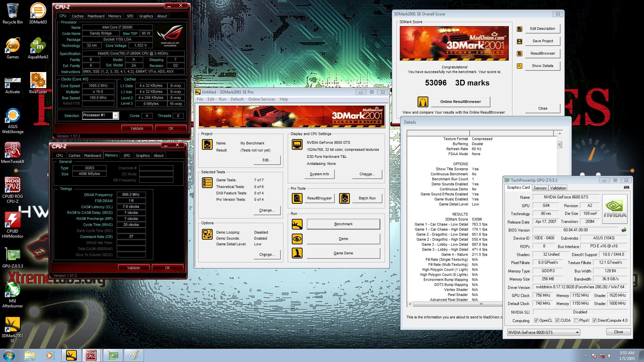Click the Batch Run icon in Pro Tools
Screen dimensions: 644x362
(x=344, y=198)
